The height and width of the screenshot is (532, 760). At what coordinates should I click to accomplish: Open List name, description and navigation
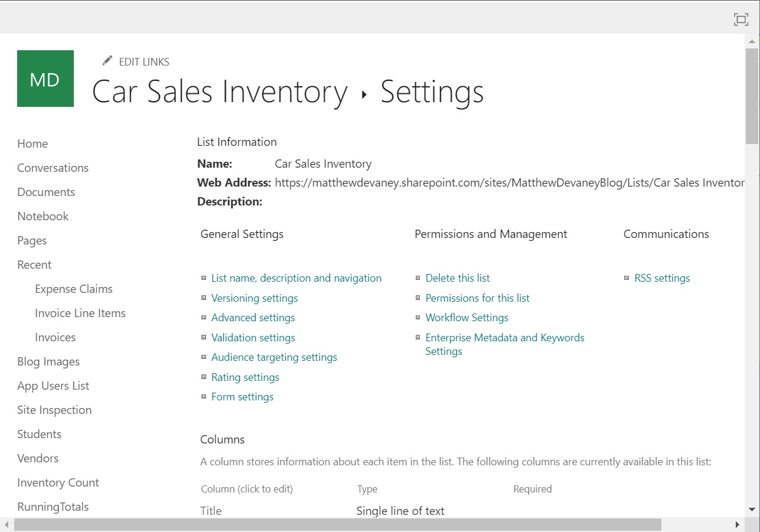[296, 278]
